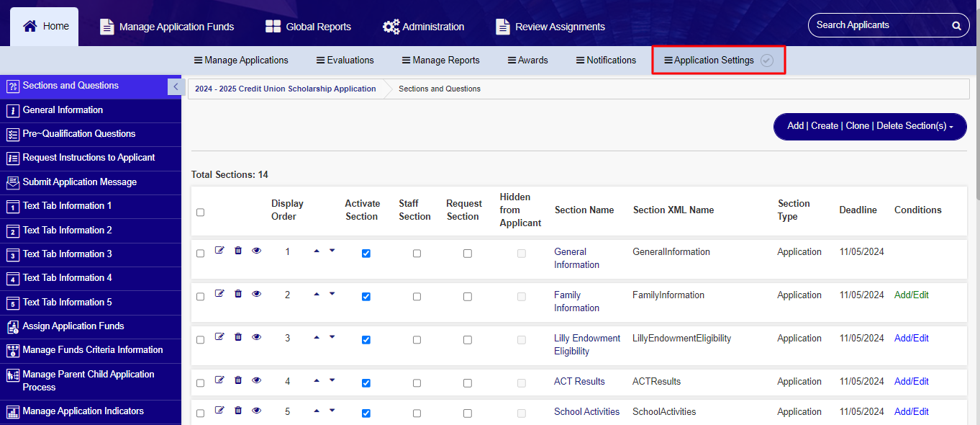Viewport: 980px width, 425px height.
Task: Open Add/Edit conditions for Family Information
Action: 912,295
